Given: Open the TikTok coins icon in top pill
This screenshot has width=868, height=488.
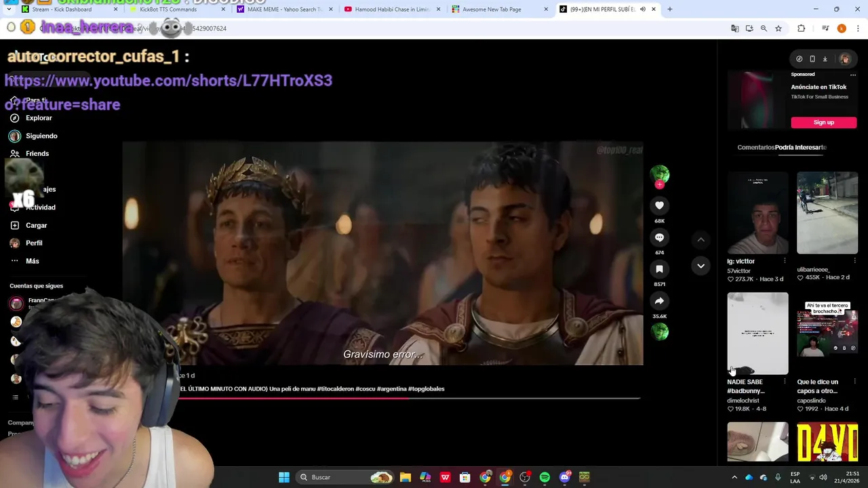Looking at the screenshot, I should tap(799, 59).
